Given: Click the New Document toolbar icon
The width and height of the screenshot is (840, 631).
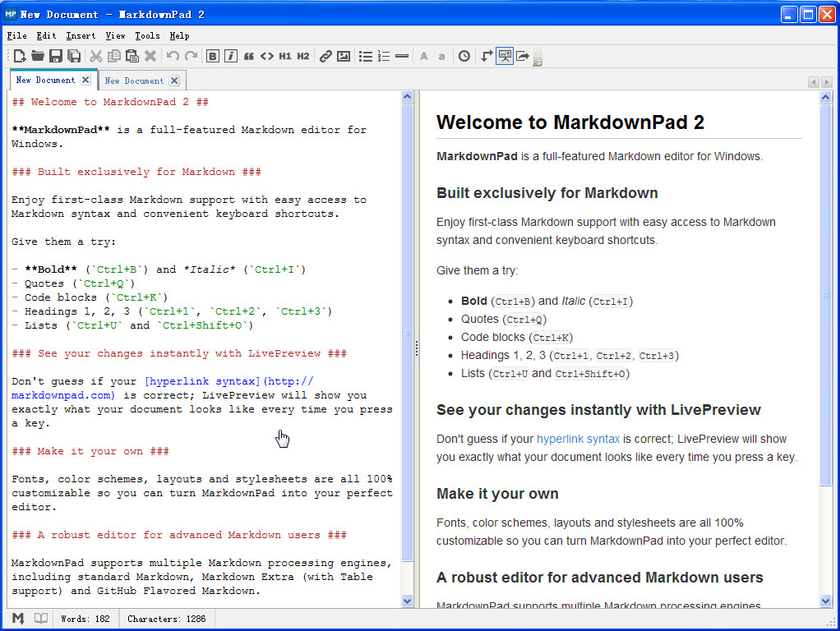Looking at the screenshot, I should pyautogui.click(x=20, y=56).
